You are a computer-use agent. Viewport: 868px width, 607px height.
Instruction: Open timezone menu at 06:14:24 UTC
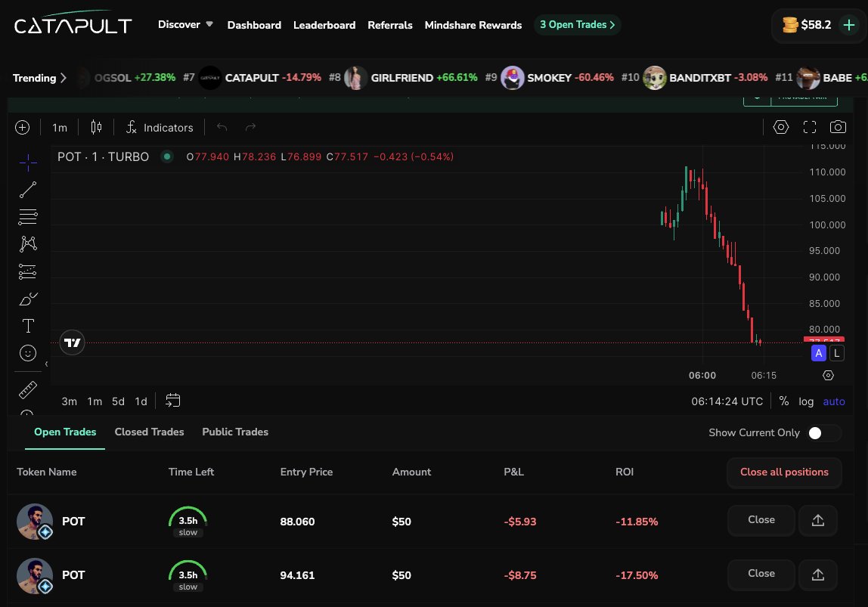click(x=727, y=401)
